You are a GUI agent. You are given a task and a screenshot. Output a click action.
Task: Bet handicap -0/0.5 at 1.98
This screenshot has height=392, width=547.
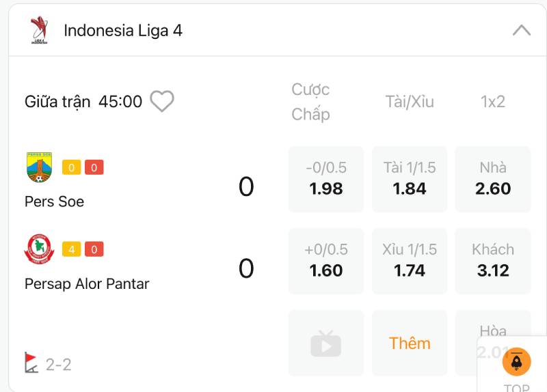coord(326,179)
